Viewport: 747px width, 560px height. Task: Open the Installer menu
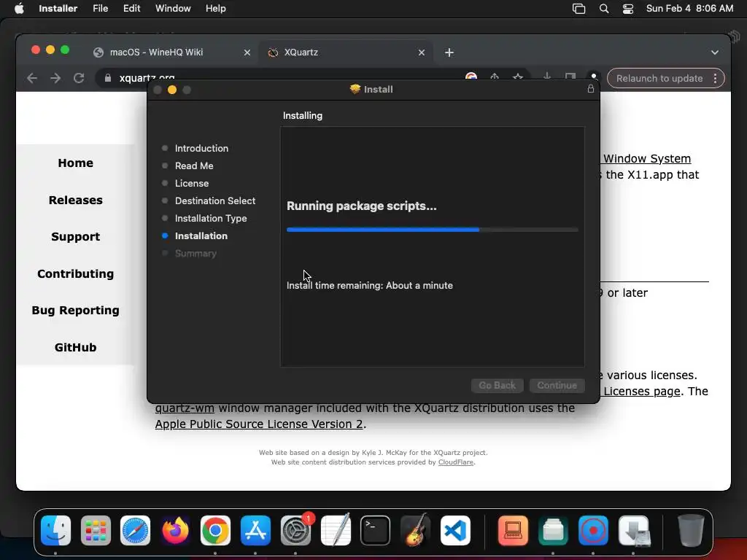[x=58, y=8]
